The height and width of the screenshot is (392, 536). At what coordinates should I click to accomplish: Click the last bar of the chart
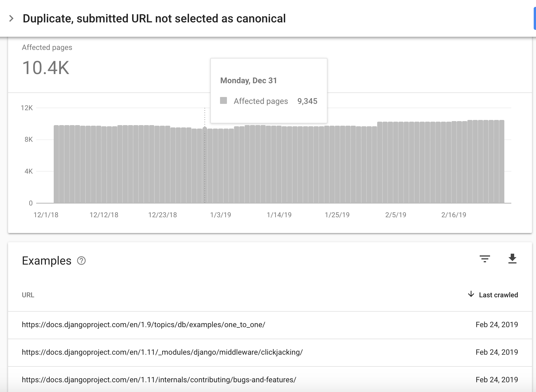tap(502, 162)
